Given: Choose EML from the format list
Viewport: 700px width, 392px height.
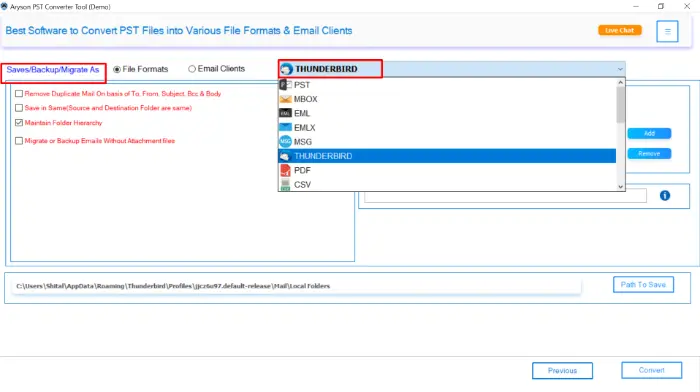Looking at the screenshot, I should coord(447,113).
